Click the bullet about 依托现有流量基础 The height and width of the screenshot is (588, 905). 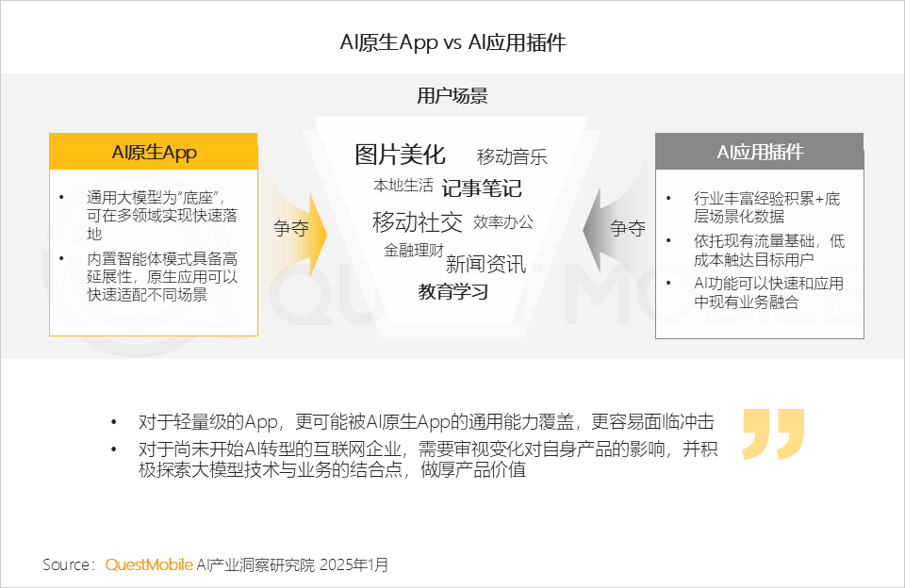click(x=769, y=251)
